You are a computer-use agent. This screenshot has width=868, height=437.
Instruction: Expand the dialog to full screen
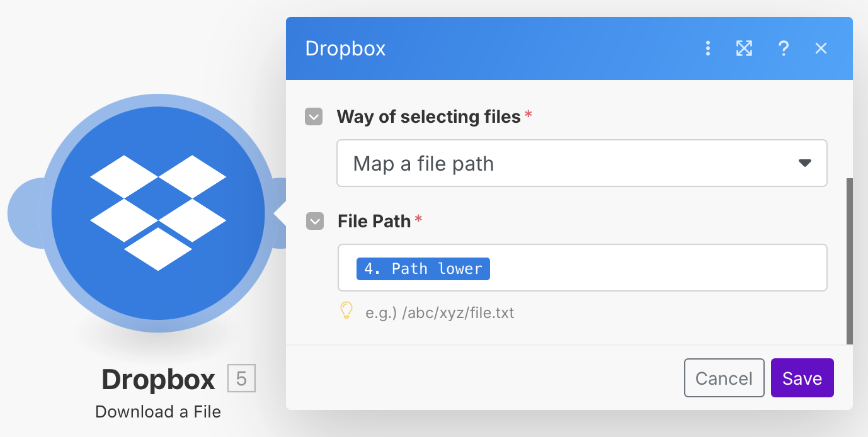(x=745, y=48)
